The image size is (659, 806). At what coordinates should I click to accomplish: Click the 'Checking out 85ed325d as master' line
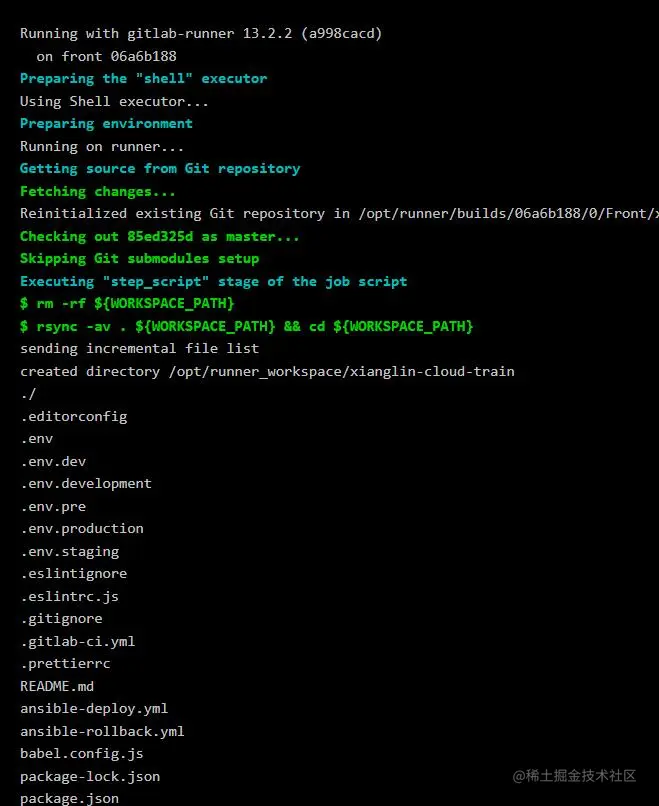(x=159, y=236)
